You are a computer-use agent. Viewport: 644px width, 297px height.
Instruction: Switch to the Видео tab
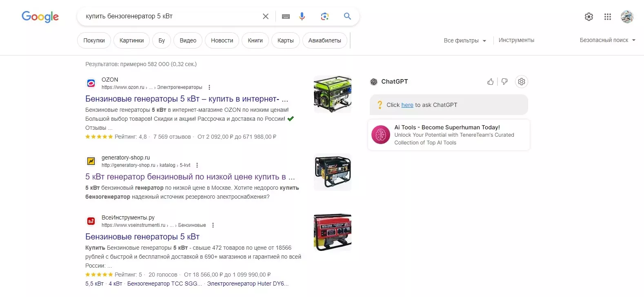(188, 40)
